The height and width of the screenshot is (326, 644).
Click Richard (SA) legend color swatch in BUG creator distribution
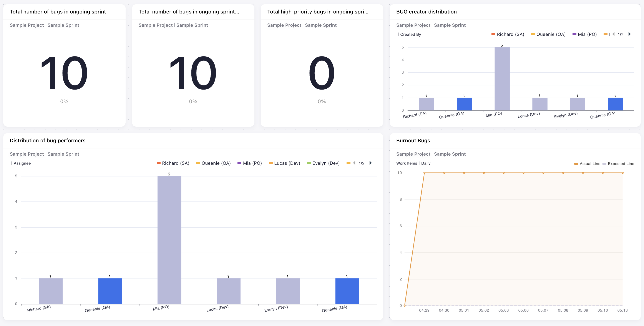click(493, 34)
